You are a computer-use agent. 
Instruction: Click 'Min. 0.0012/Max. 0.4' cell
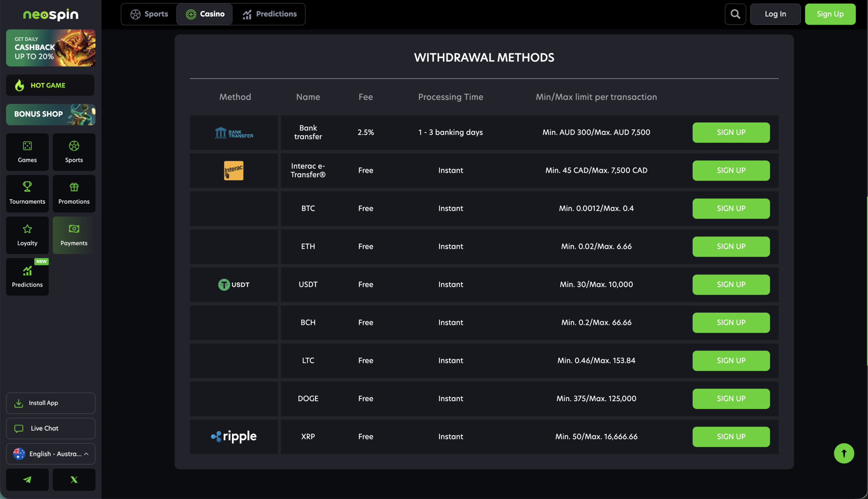pos(596,208)
